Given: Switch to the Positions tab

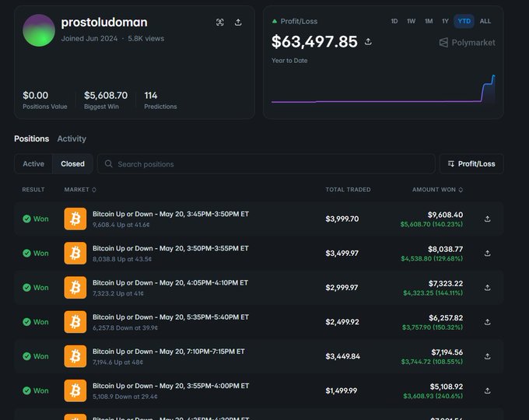Looking at the screenshot, I should (x=31, y=138).
